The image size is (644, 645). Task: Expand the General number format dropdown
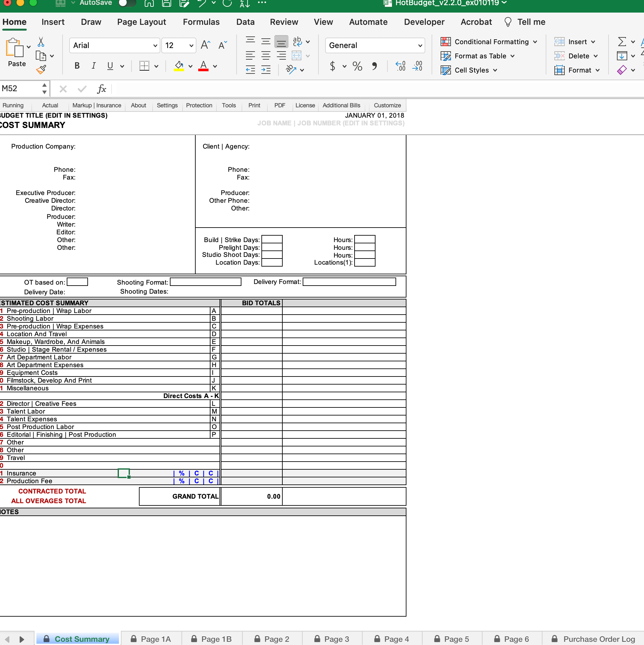420,46
